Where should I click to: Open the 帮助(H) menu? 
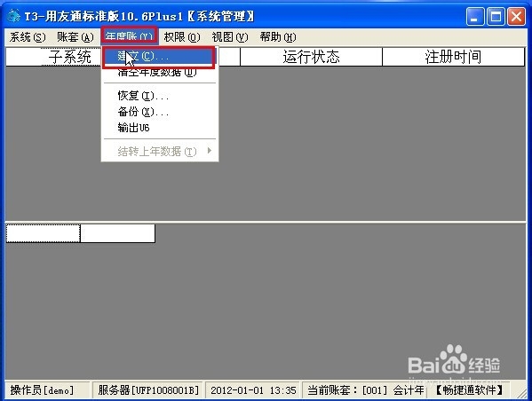tap(278, 36)
